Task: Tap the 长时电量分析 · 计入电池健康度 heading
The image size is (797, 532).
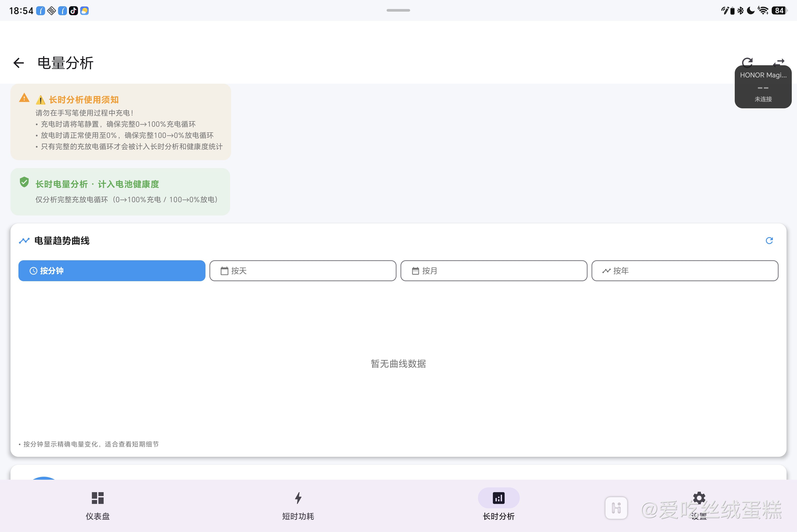Action: coord(97,184)
